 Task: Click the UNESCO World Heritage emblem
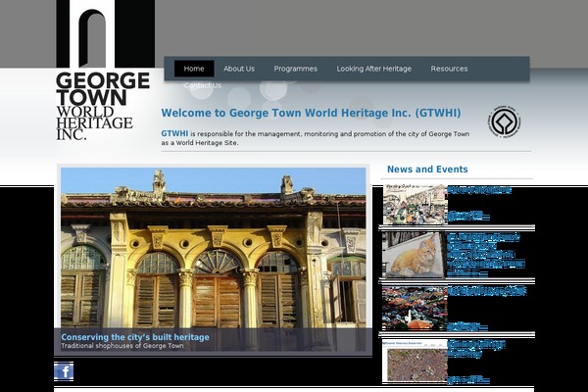505,122
